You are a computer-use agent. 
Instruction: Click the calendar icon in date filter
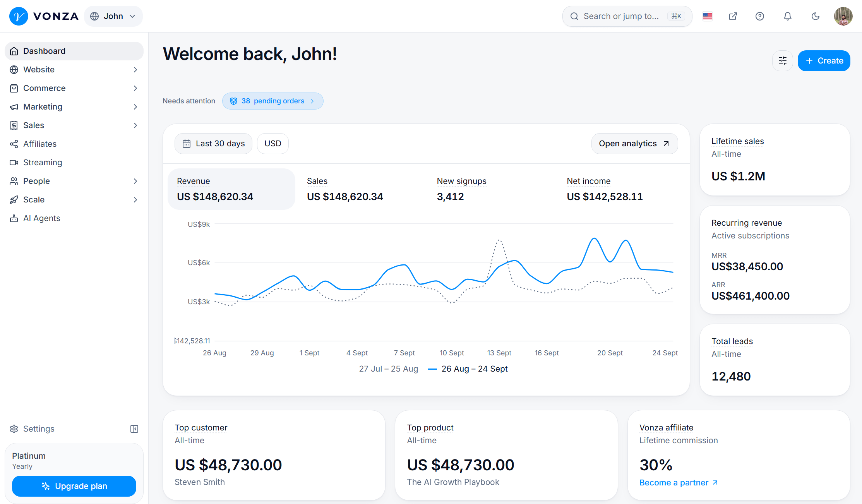(187, 144)
